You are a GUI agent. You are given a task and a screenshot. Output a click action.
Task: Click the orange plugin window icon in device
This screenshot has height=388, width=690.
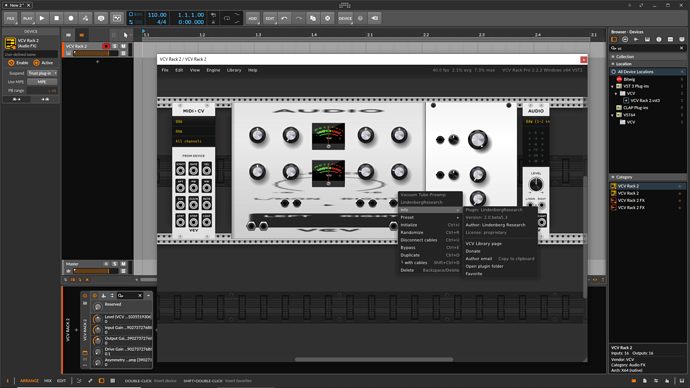pos(85,353)
